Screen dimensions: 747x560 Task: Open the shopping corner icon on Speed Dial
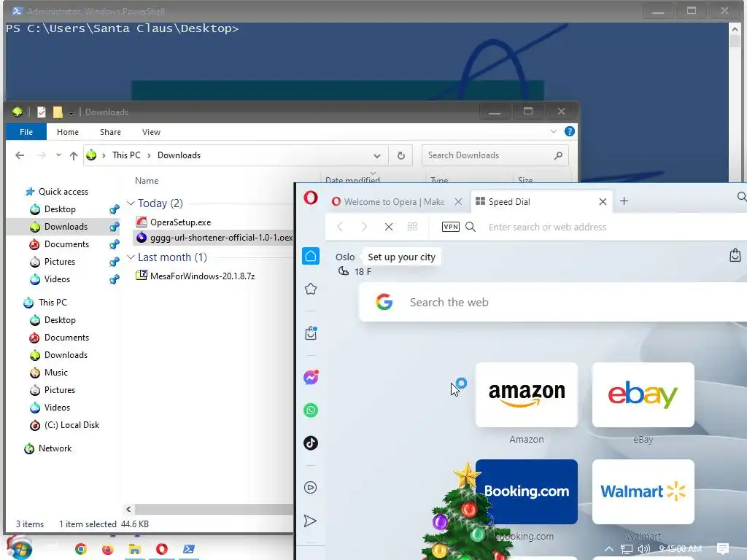coord(735,255)
